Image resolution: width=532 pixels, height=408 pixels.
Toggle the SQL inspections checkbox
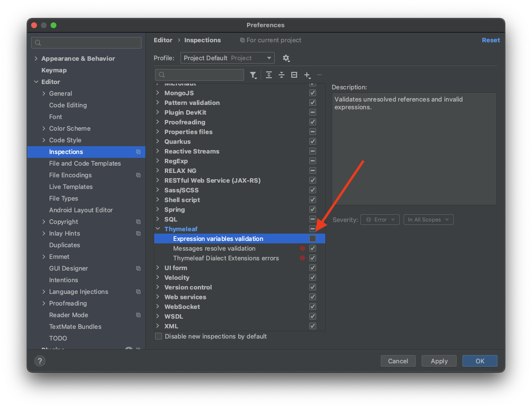tap(313, 219)
